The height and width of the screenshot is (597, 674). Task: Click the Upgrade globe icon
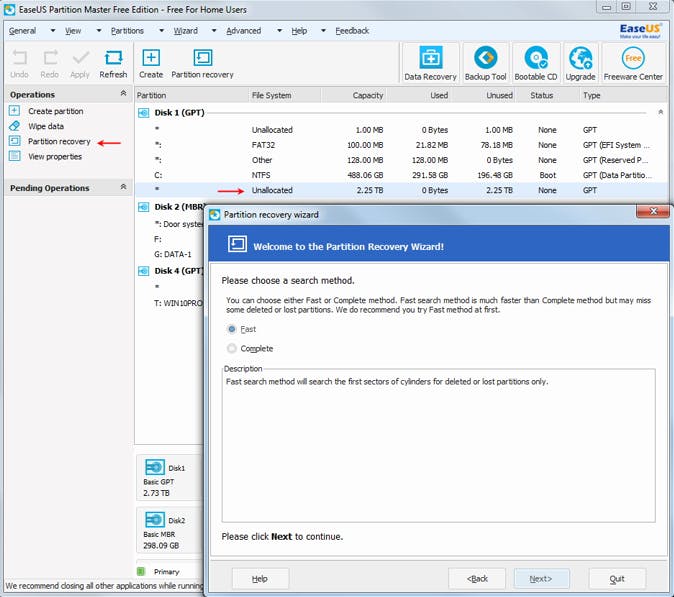[580, 57]
